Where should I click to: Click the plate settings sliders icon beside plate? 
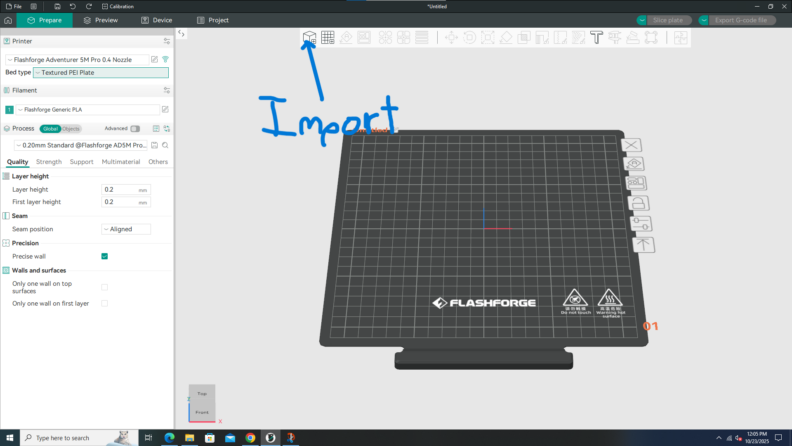641,223
